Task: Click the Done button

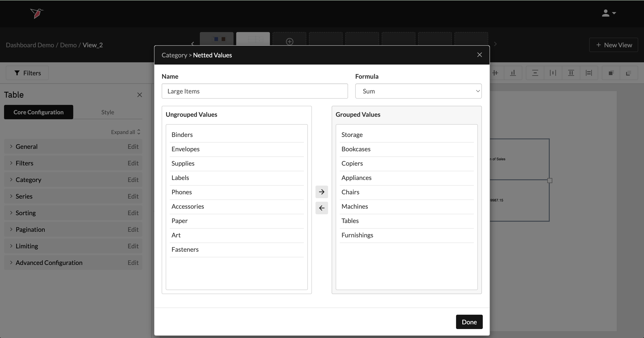Action: tap(469, 322)
